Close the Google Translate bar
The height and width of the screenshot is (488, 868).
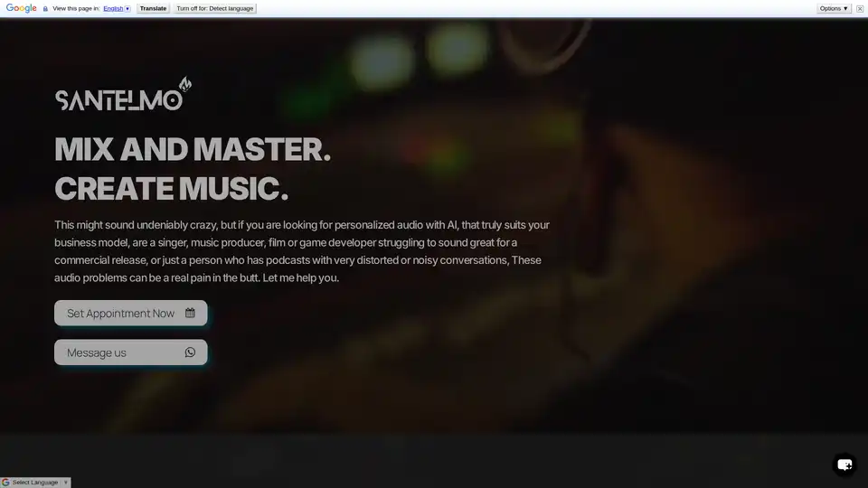pos(860,8)
